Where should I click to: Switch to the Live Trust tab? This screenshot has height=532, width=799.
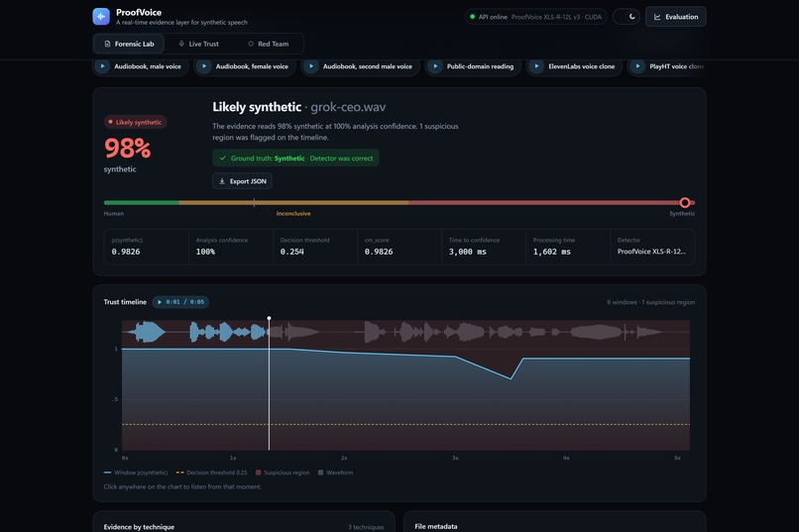tap(198, 44)
